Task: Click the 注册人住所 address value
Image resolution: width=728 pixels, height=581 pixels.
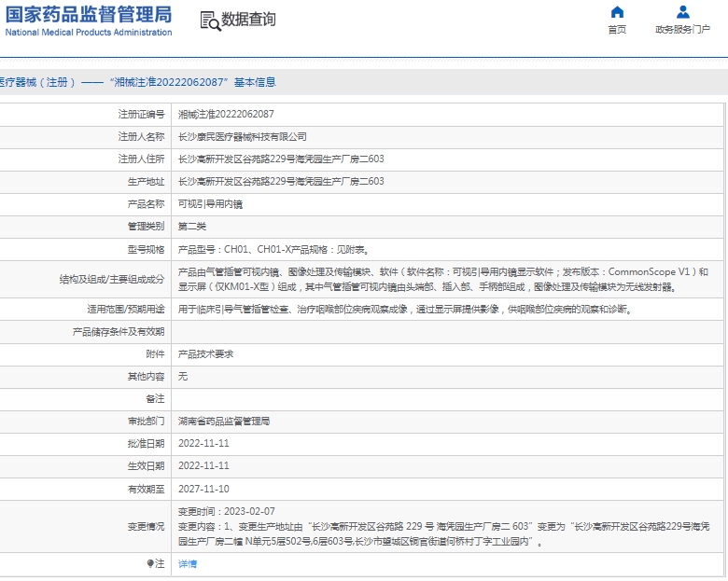Action: (x=281, y=159)
